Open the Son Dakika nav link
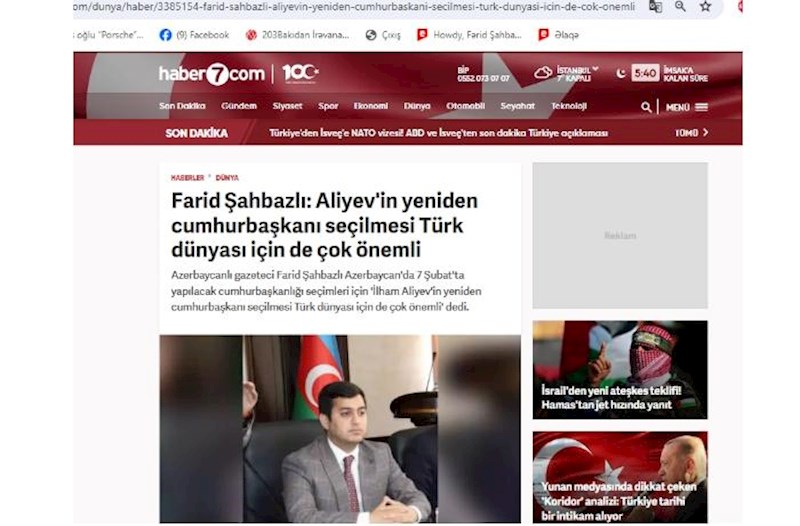 coord(182,106)
